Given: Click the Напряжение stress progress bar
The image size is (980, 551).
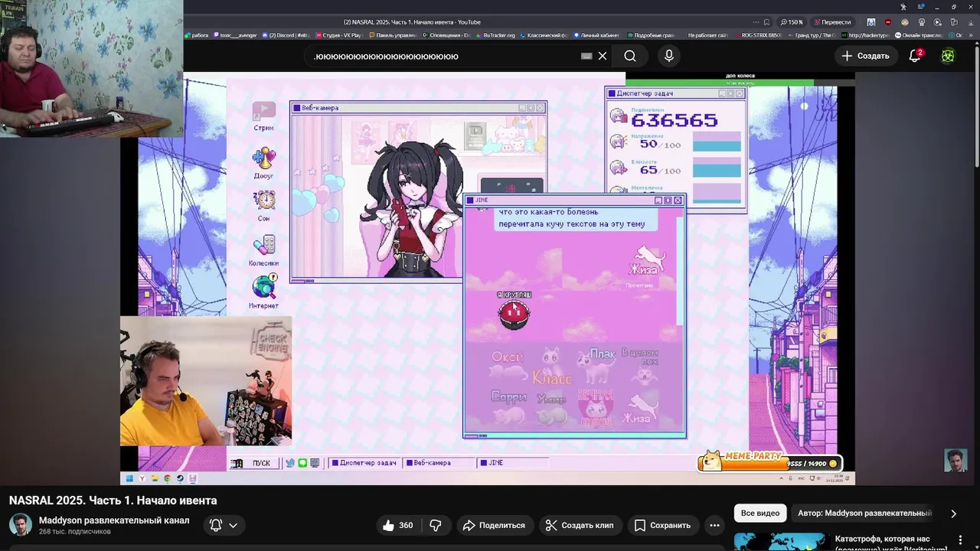Looking at the screenshot, I should point(717,142).
